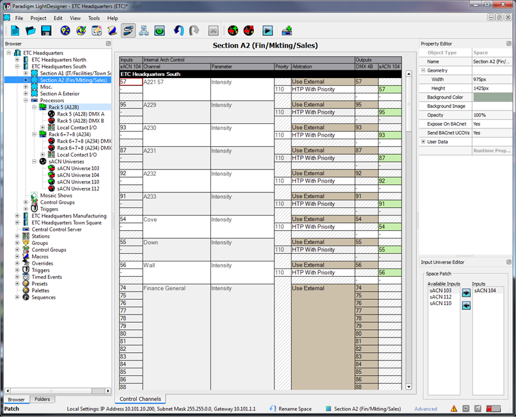Click the status bar connection icon

pyautogui.click(x=478, y=408)
